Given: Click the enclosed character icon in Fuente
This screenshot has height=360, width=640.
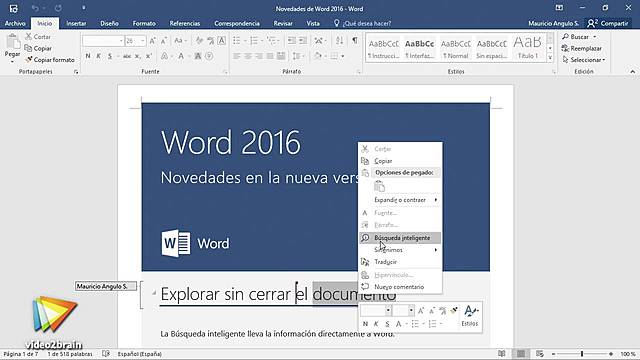Looking at the screenshot, I should coord(209,56).
